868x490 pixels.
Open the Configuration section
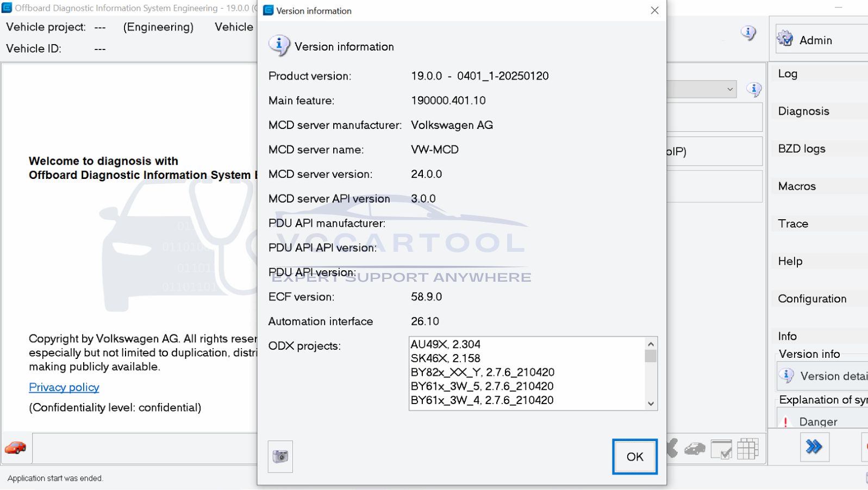[820, 299]
